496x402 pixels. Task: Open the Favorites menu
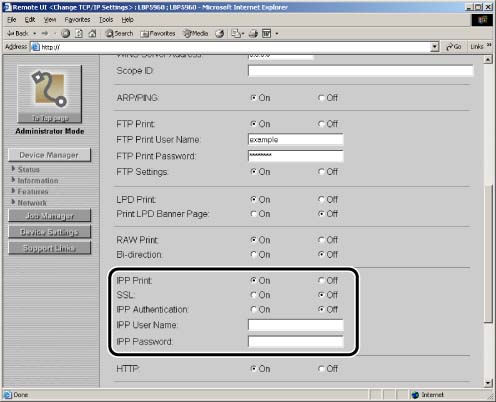pyautogui.click(x=77, y=20)
